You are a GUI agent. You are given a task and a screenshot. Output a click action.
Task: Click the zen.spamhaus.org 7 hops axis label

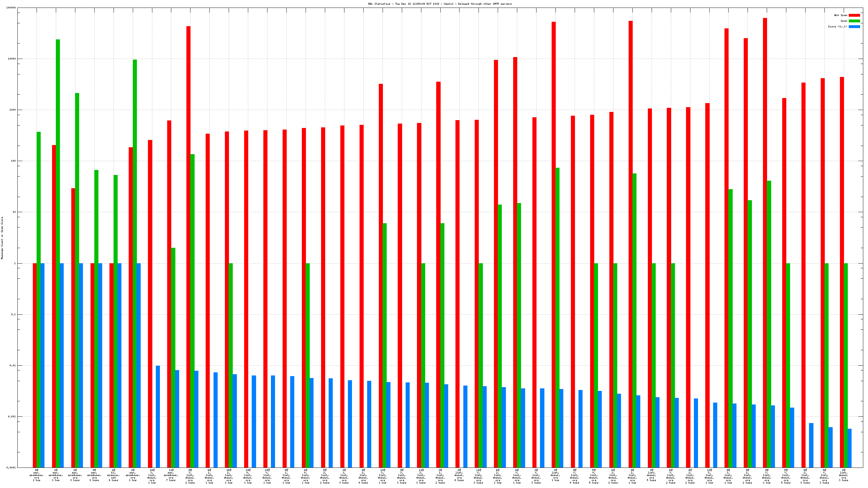click(x=171, y=475)
